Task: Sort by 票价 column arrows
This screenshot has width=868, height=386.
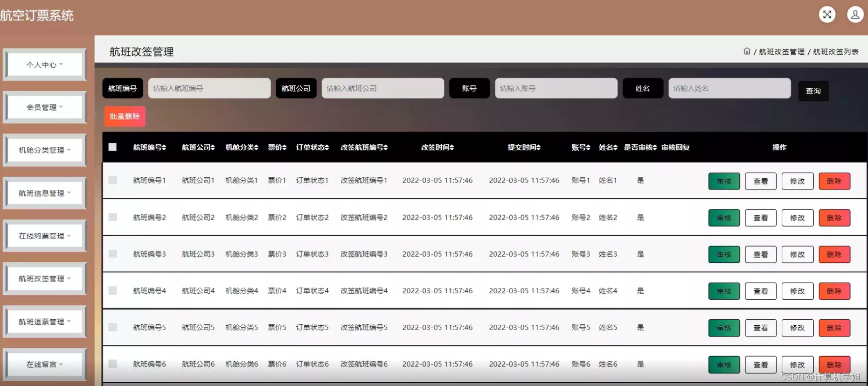Action: tap(284, 147)
